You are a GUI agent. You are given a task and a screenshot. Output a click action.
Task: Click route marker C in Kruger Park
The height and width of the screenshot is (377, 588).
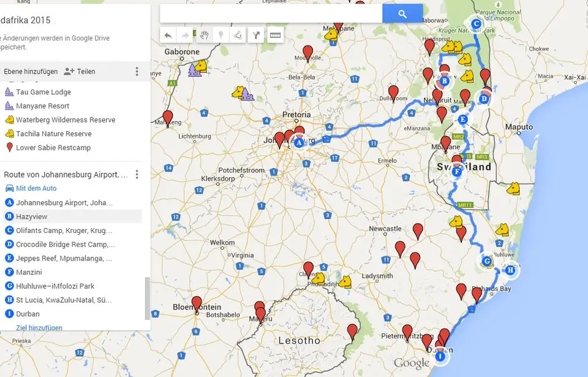tap(477, 24)
